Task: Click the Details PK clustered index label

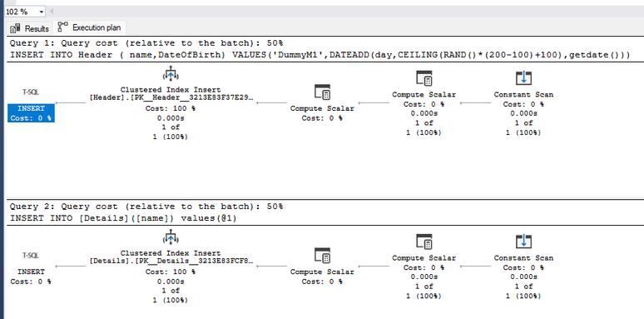Action: [171, 262]
